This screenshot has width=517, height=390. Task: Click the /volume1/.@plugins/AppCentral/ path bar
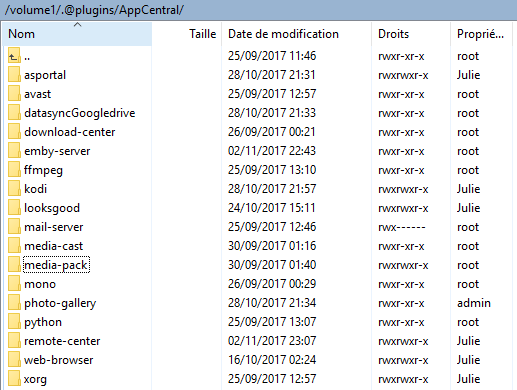258,10
